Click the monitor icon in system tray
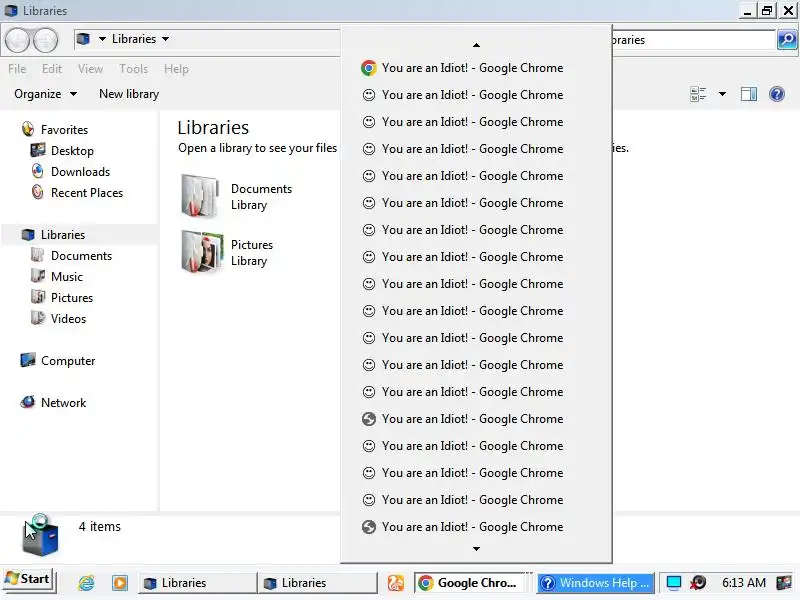This screenshot has width=800, height=600. 674,582
